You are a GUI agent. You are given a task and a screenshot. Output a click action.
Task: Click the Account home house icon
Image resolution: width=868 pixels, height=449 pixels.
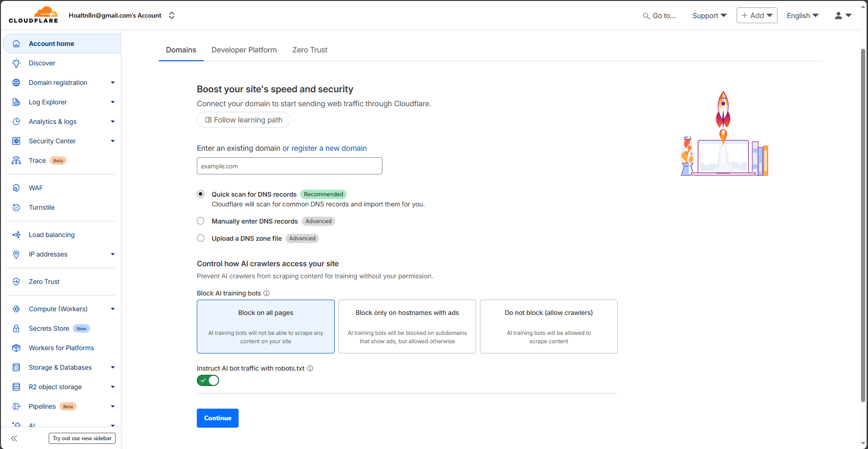16,44
